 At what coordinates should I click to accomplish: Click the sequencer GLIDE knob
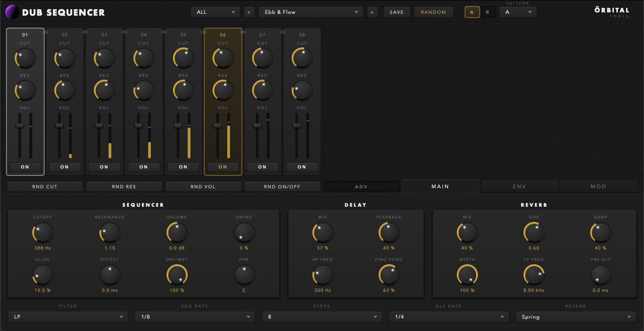42,275
